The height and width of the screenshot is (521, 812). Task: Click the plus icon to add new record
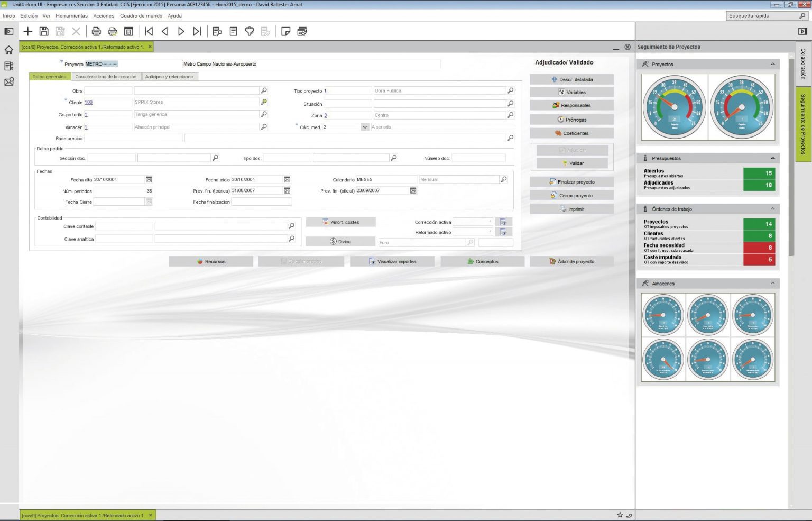(28, 32)
